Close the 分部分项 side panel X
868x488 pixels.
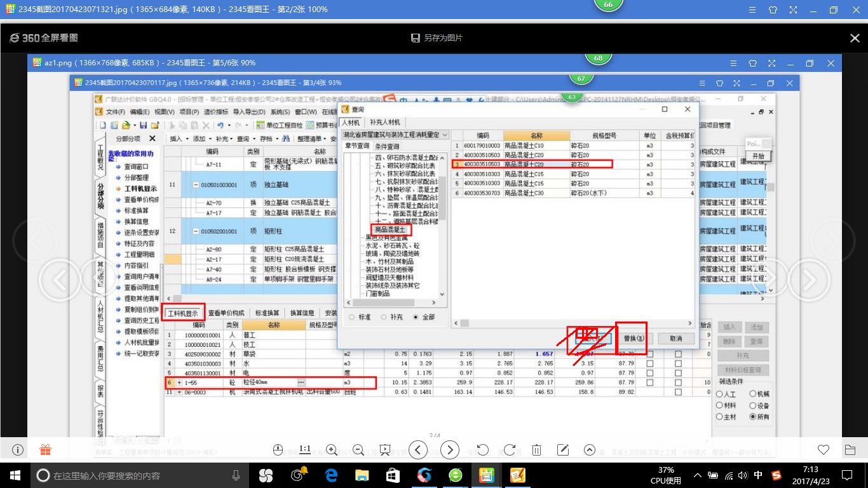pyautogui.click(x=152, y=139)
